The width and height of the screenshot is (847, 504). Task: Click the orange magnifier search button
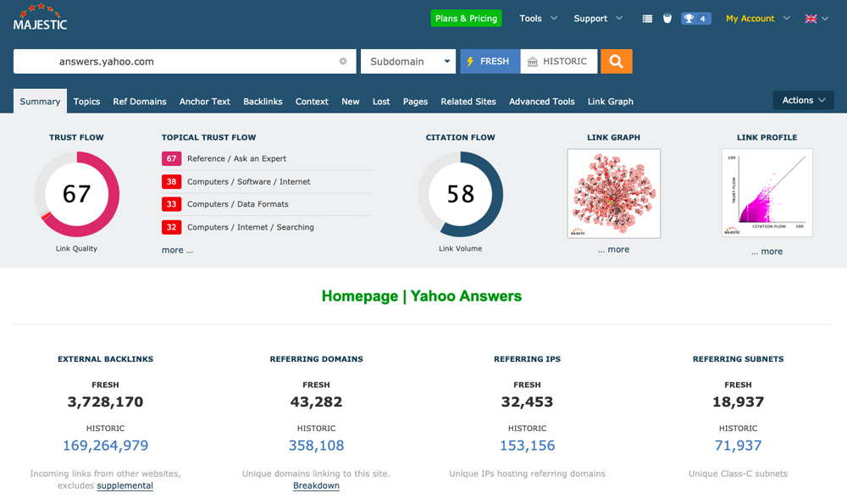pyautogui.click(x=617, y=61)
